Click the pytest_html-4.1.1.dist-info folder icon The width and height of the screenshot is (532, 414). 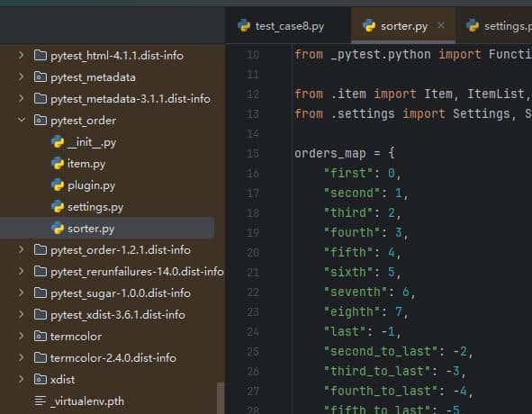tap(41, 55)
